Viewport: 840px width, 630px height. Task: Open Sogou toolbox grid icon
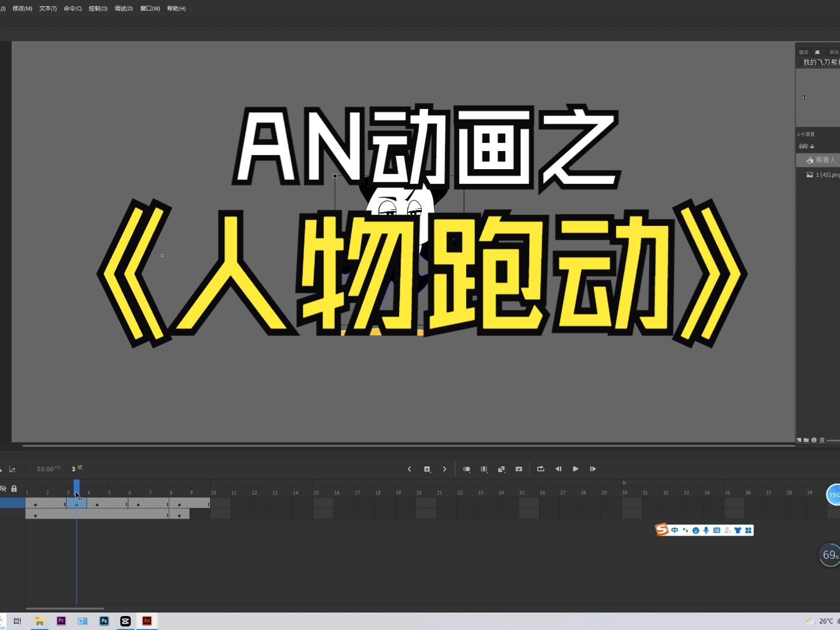click(x=748, y=530)
